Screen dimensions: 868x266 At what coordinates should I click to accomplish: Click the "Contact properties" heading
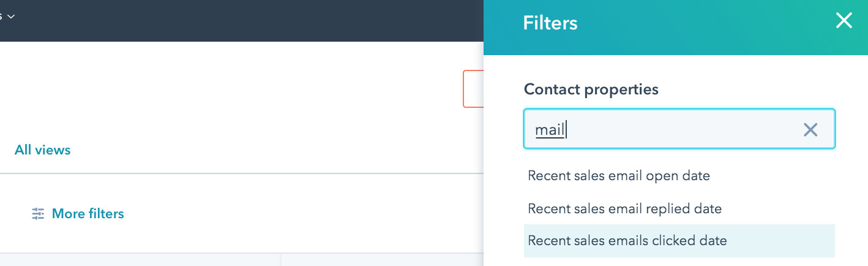591,89
